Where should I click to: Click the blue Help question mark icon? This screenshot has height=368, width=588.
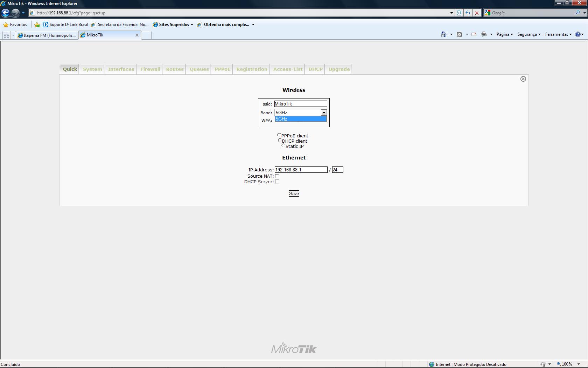pos(577,34)
